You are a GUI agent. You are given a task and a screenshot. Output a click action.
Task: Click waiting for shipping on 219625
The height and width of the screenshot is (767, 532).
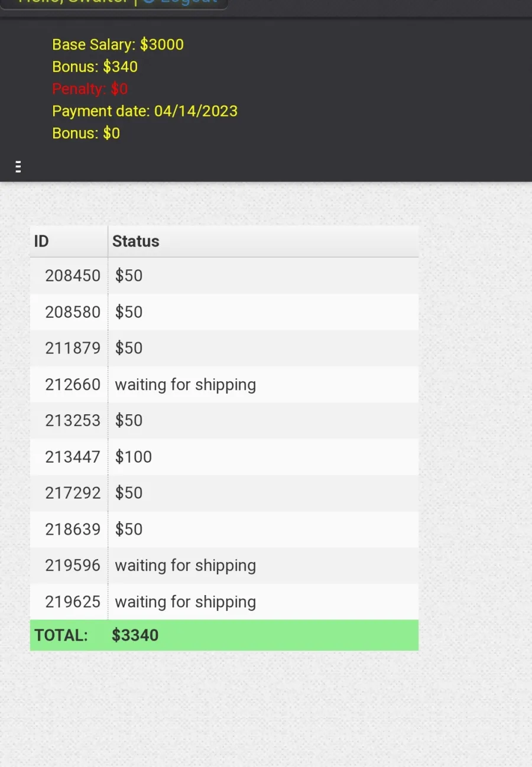[x=186, y=602]
